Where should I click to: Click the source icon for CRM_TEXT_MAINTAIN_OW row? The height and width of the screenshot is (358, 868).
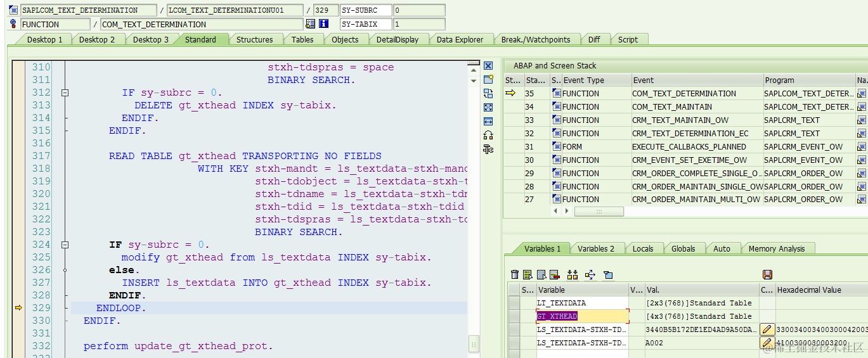557,120
